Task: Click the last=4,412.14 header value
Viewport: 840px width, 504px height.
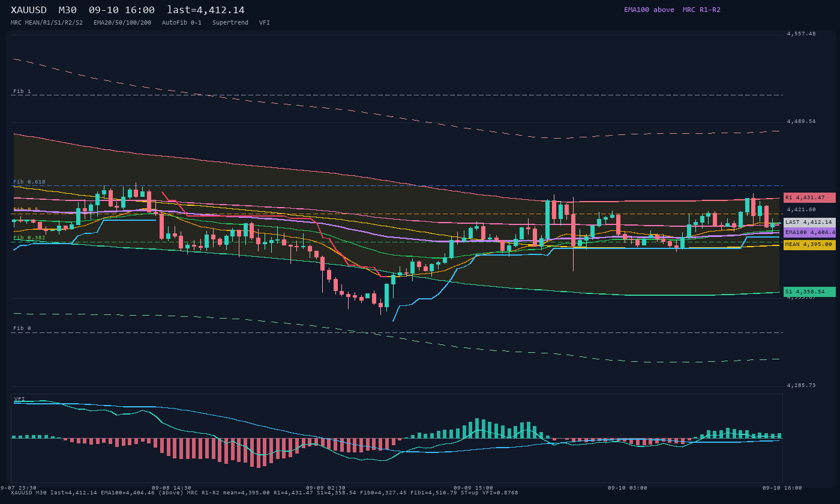Action: (206, 10)
